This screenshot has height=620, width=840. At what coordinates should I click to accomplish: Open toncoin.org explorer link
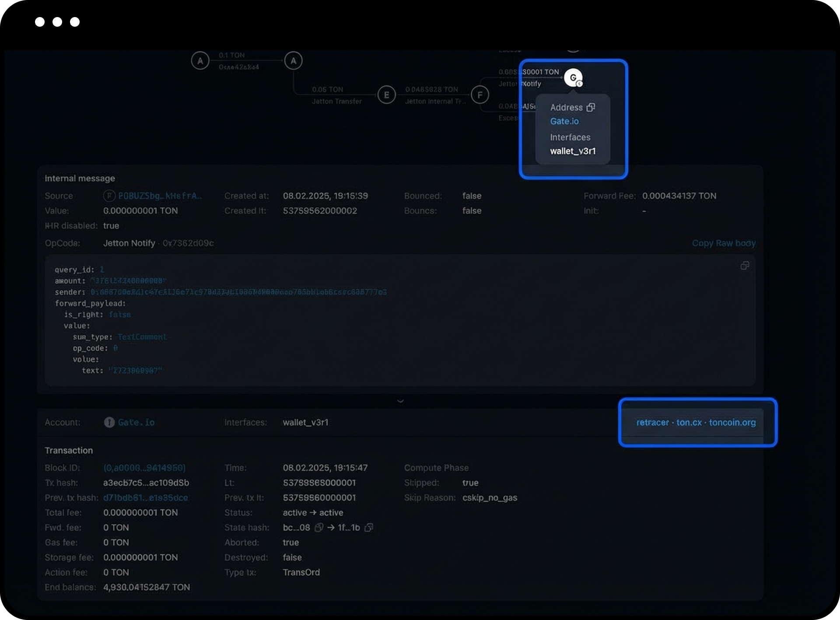click(x=732, y=423)
